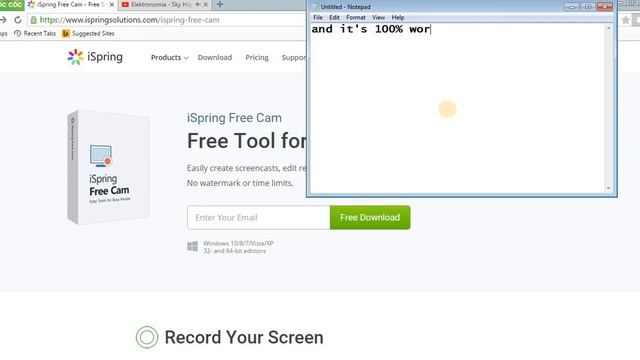Click the Record Your Screen circle icon
Viewport: 640px width, 360px height.
(147, 337)
